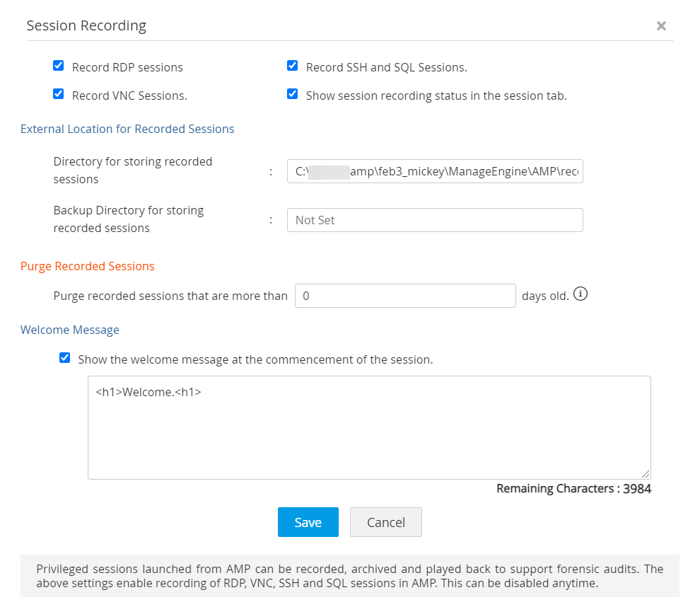
Task: Grab the welcome message textarea resize handle
Action: [646, 475]
